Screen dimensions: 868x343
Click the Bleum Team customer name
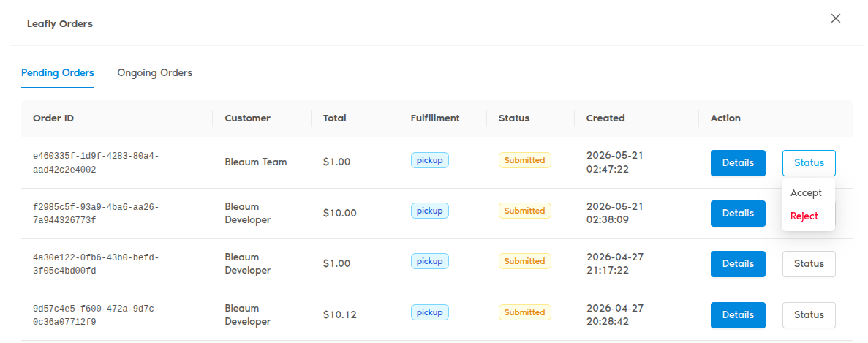[256, 162]
